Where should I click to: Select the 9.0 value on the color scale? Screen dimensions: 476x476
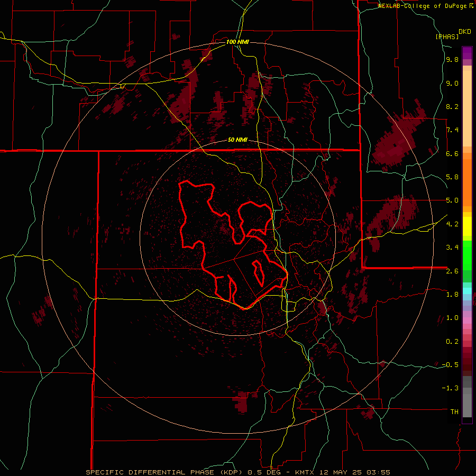452,84
